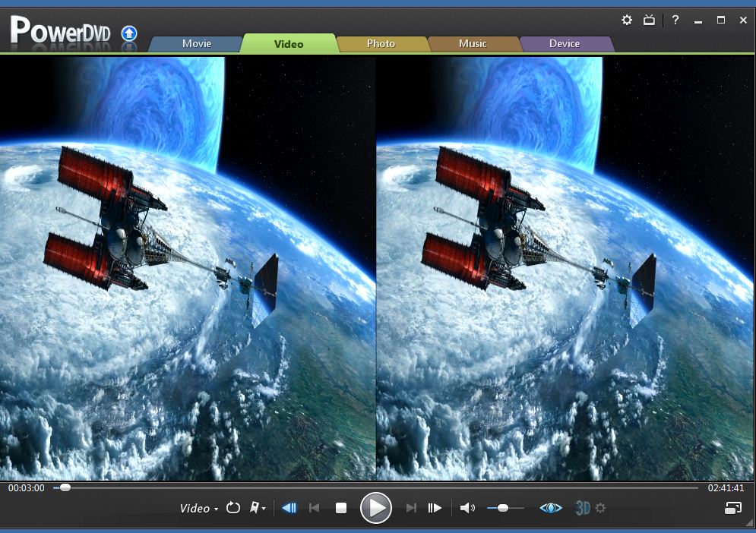Image resolution: width=756 pixels, height=533 pixels.
Task: Switch to mini player mode icon
Action: point(733,508)
